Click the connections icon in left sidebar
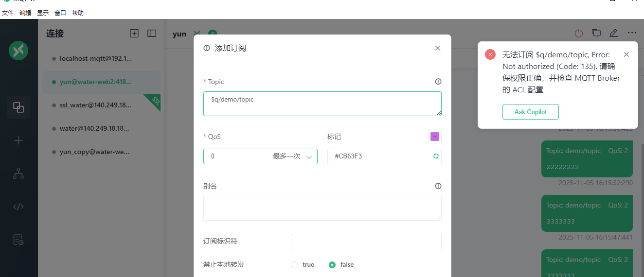This screenshot has width=644, height=277. (x=18, y=107)
